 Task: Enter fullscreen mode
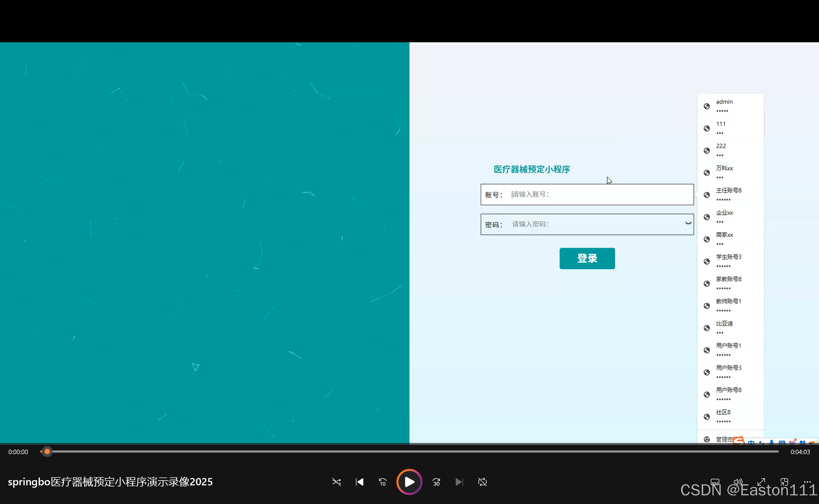(x=761, y=482)
